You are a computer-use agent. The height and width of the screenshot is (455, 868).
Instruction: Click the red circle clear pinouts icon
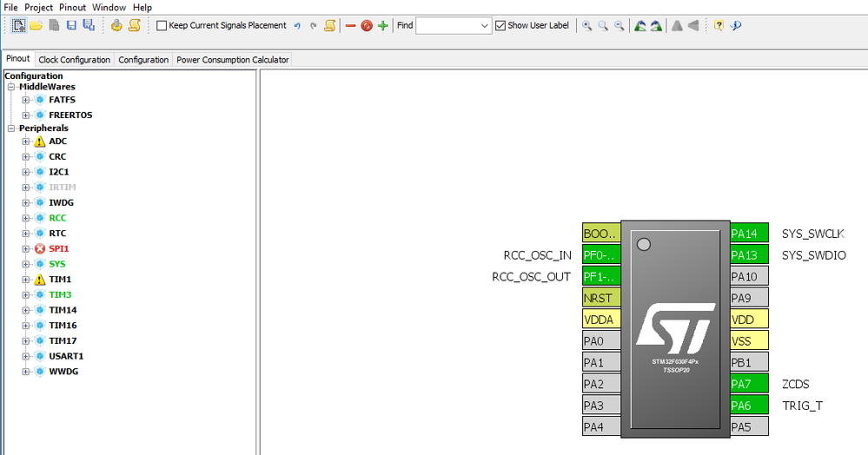click(x=367, y=25)
